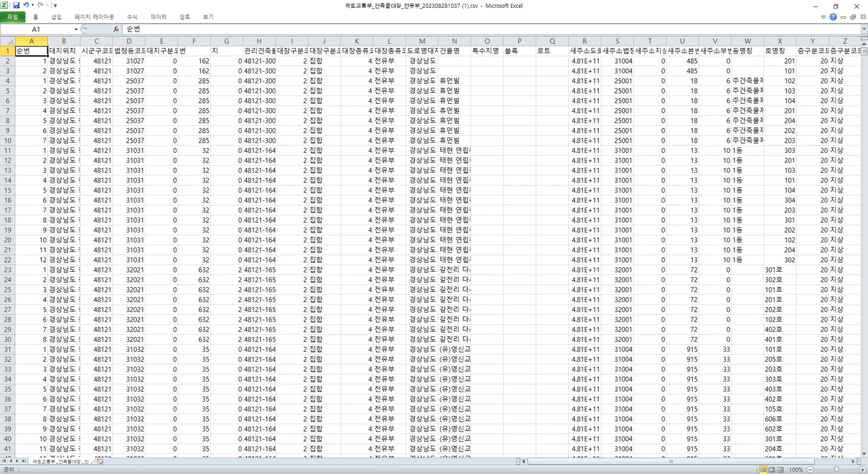
Task: Click cell F23 with value 632
Action: [x=194, y=270]
